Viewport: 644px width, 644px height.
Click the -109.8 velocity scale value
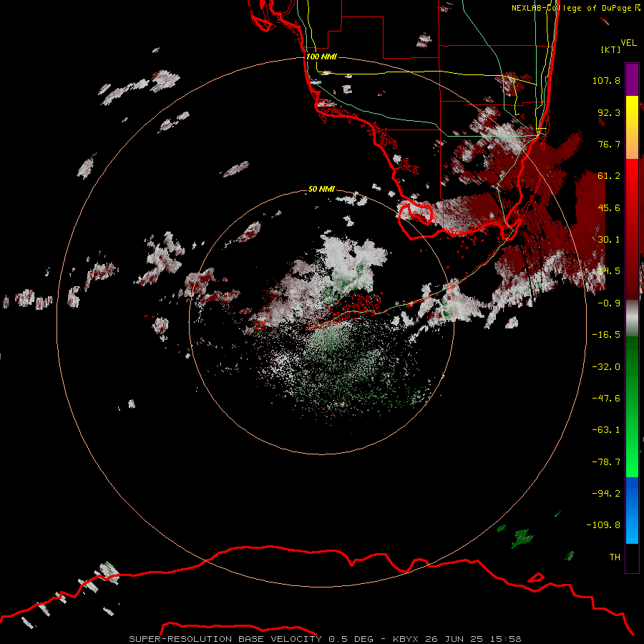(603, 525)
